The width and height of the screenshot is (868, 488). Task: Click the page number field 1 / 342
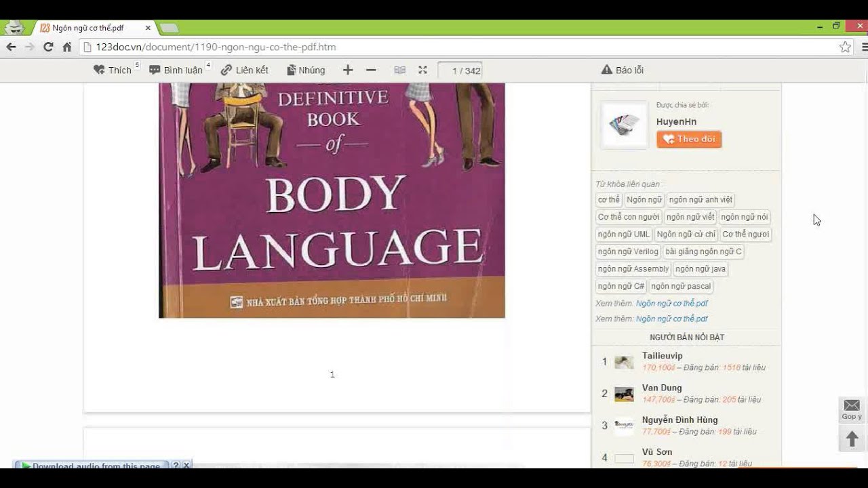[460, 70]
